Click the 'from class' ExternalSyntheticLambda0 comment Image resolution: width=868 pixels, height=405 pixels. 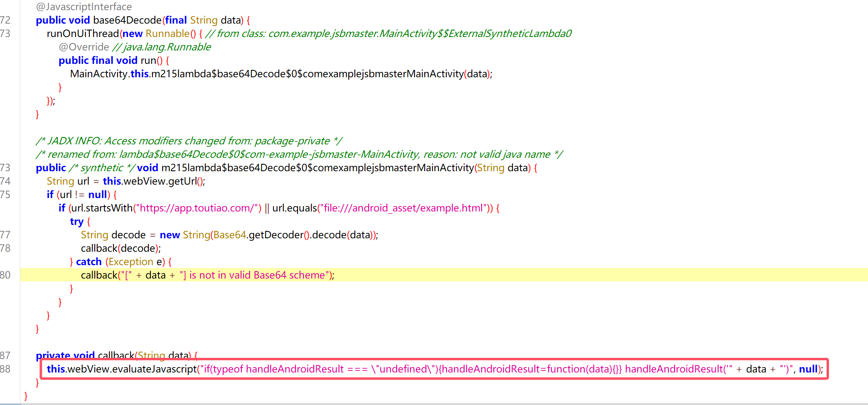pyautogui.click(x=388, y=33)
